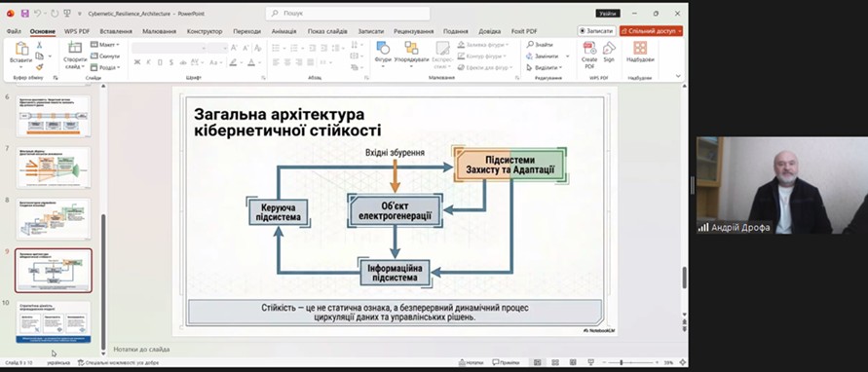The width and height of the screenshot is (868, 372).
Task: Toggle Italic (К) formatting
Action: 148,62
